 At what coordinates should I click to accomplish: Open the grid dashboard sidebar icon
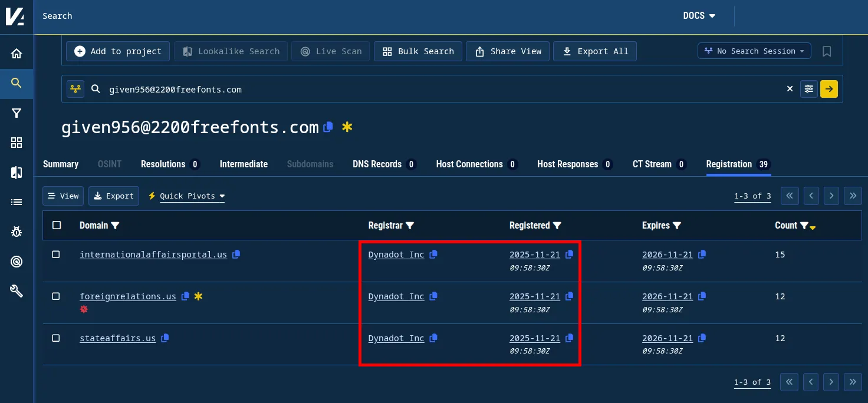pyautogui.click(x=17, y=143)
